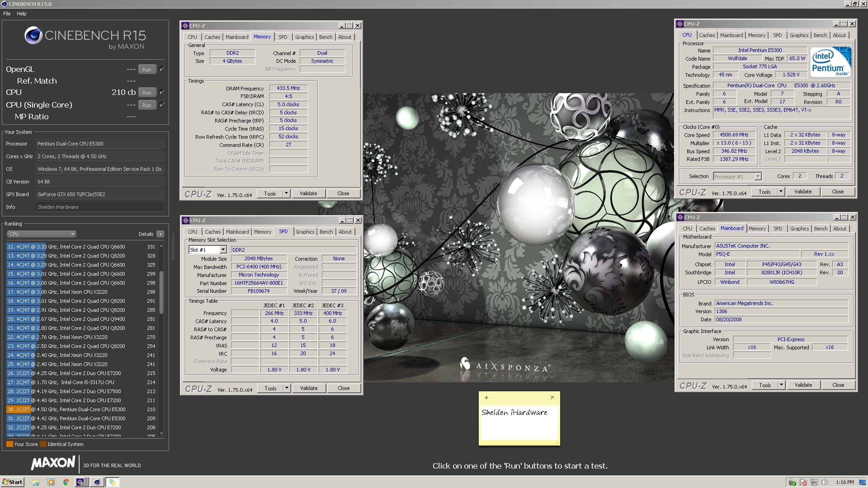Image resolution: width=868 pixels, height=488 pixels.
Task: Click Close button in SPD CPU-Z window
Action: (x=344, y=388)
